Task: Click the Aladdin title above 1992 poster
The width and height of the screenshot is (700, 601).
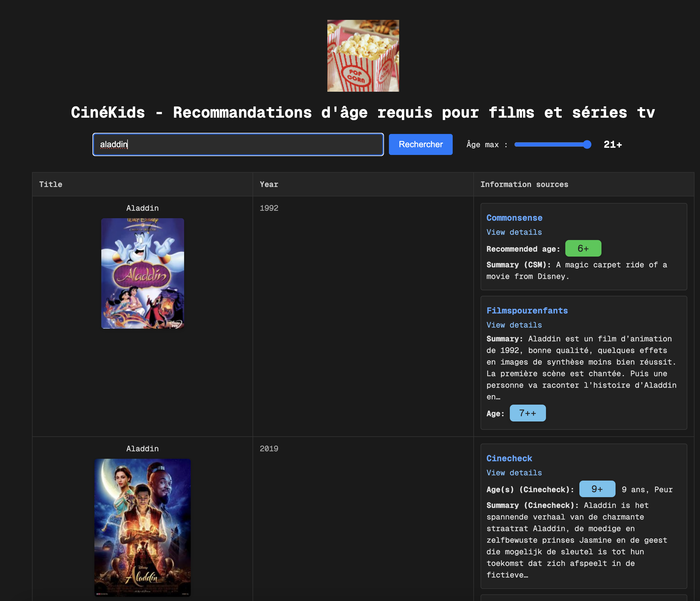Action: pyautogui.click(x=143, y=208)
